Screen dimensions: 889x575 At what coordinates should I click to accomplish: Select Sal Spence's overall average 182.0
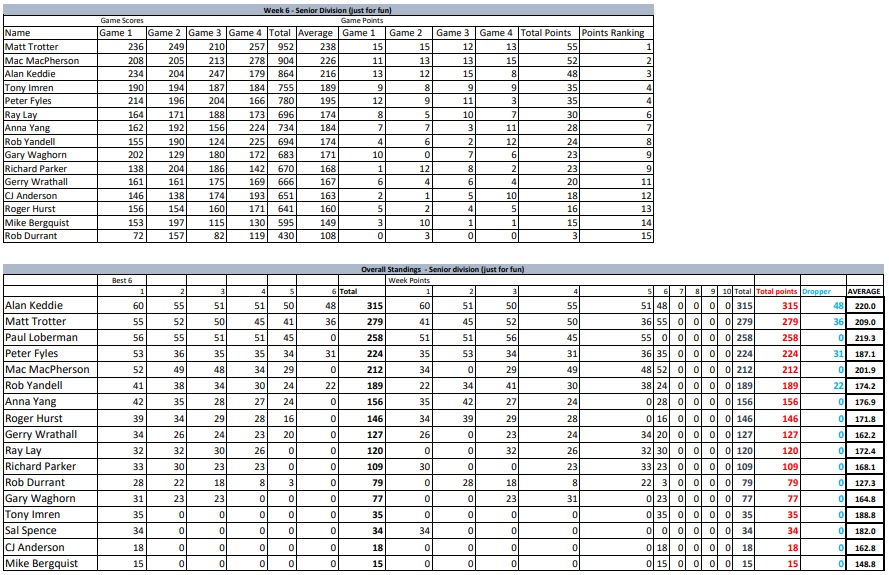[865, 531]
